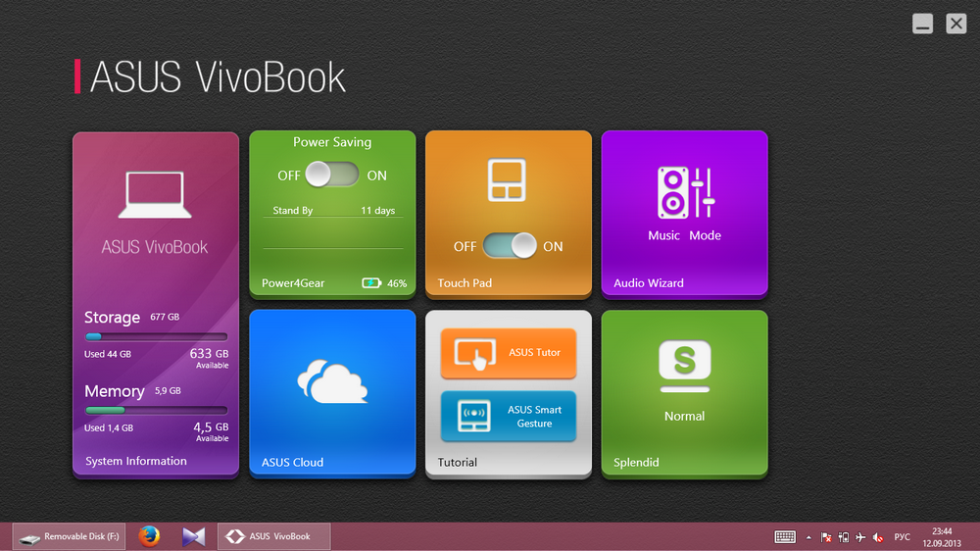Launch ASUS Tutor
Image resolution: width=980 pixels, height=551 pixels.
tap(508, 353)
